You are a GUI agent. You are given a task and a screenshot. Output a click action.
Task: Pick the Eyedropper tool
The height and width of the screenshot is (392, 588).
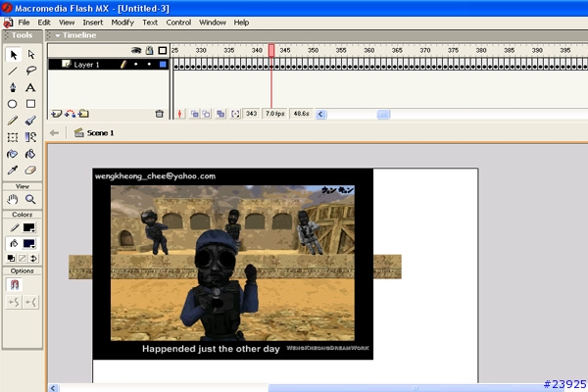pyautogui.click(x=13, y=171)
